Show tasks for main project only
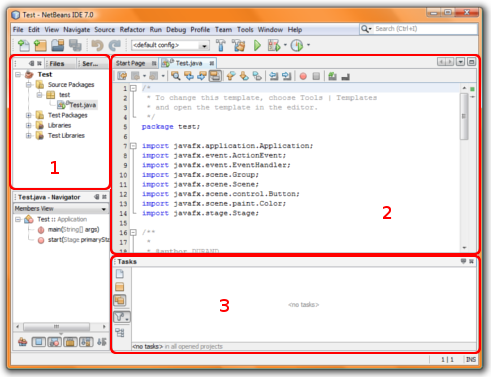This screenshot has width=491, height=377. [120, 287]
